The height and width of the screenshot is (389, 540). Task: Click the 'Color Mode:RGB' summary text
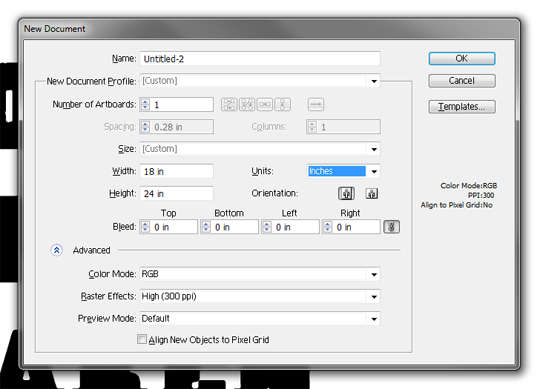(468, 186)
